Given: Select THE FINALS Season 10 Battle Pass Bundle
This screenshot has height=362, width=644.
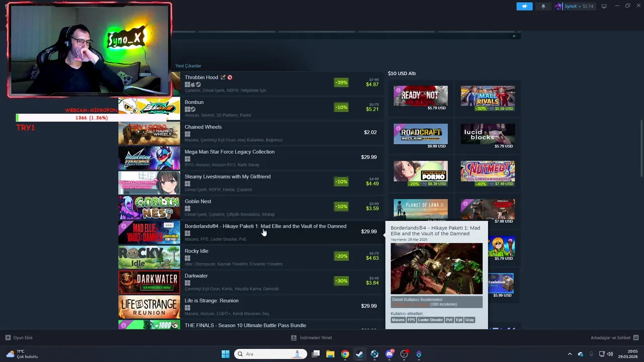Looking at the screenshot, I should tap(246, 325).
